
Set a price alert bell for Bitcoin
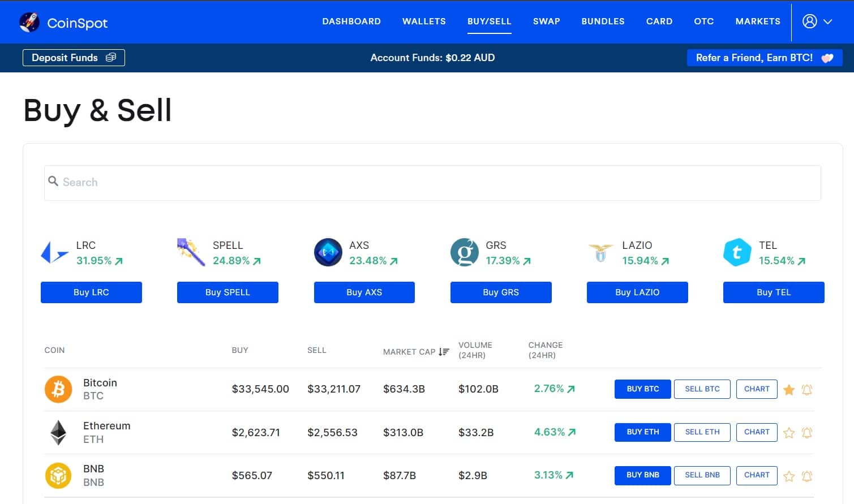tap(807, 389)
